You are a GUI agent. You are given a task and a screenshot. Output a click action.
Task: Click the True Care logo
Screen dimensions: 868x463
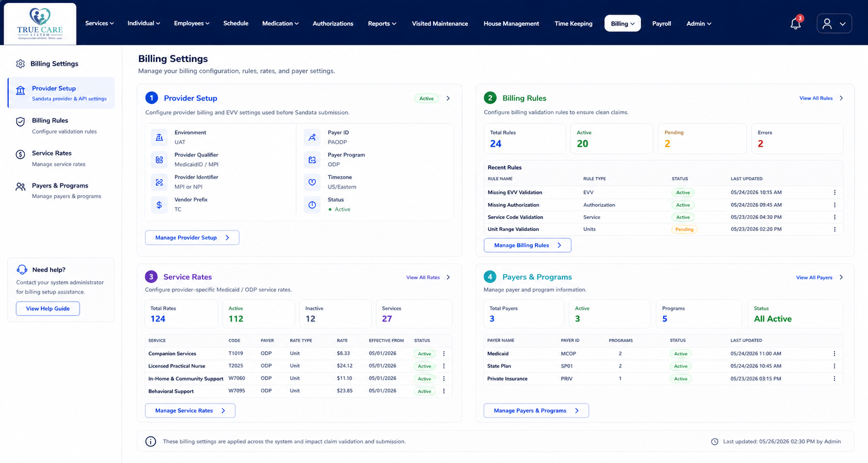pyautogui.click(x=40, y=24)
